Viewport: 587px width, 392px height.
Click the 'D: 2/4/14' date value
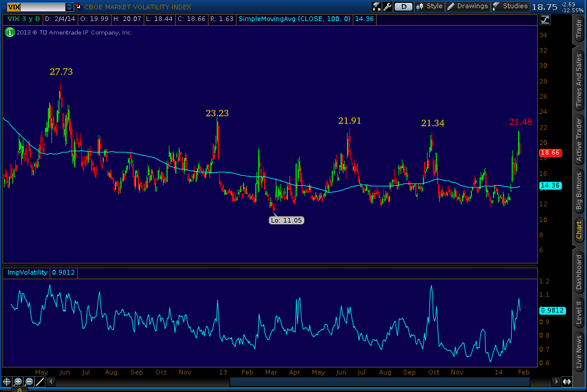point(60,19)
